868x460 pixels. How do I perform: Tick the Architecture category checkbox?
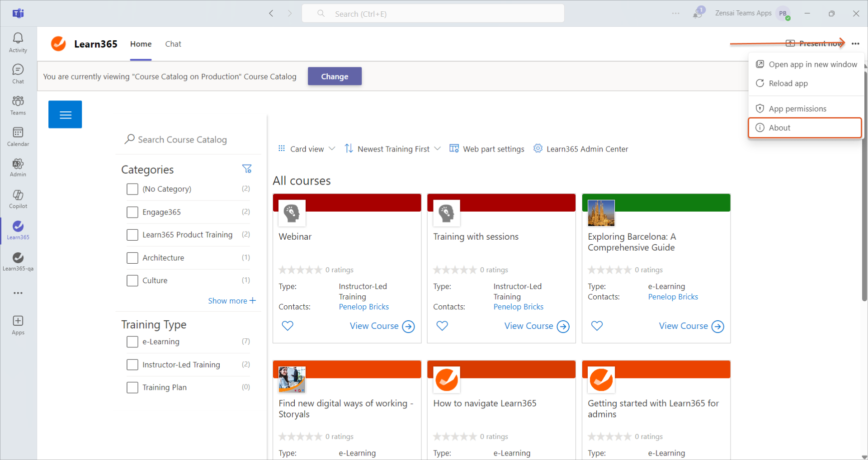pyautogui.click(x=132, y=258)
